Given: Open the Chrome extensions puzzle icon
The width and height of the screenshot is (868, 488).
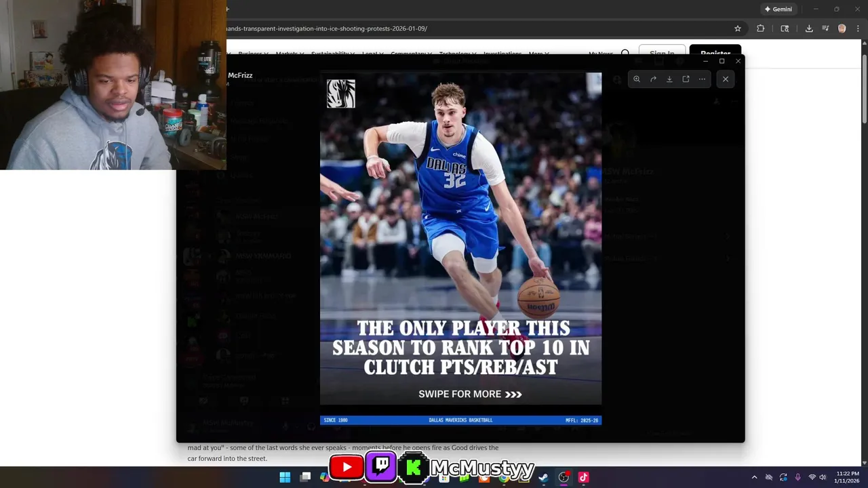Looking at the screenshot, I should coord(760,28).
